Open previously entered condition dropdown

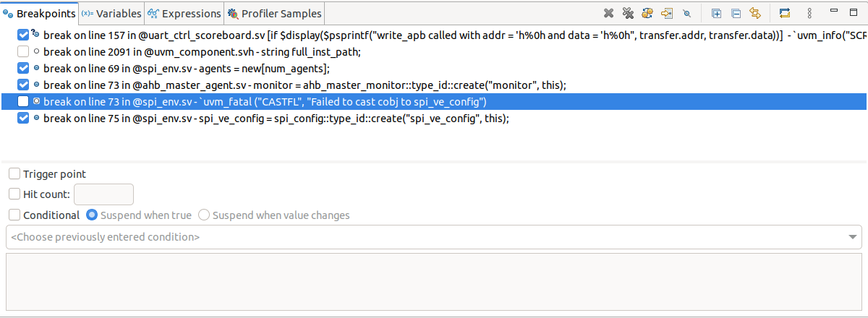pyautogui.click(x=434, y=236)
